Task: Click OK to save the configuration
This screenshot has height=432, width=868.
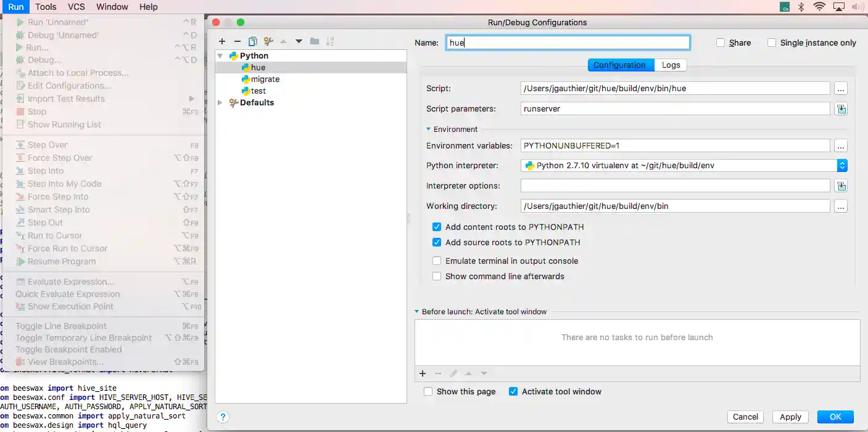Action: click(835, 417)
